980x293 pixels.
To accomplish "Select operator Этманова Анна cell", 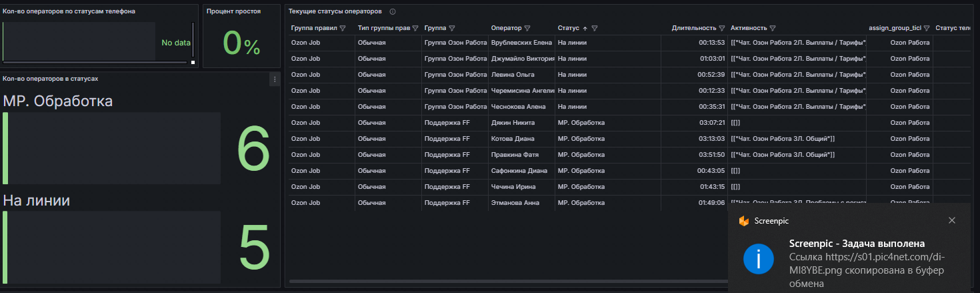I will point(521,203).
